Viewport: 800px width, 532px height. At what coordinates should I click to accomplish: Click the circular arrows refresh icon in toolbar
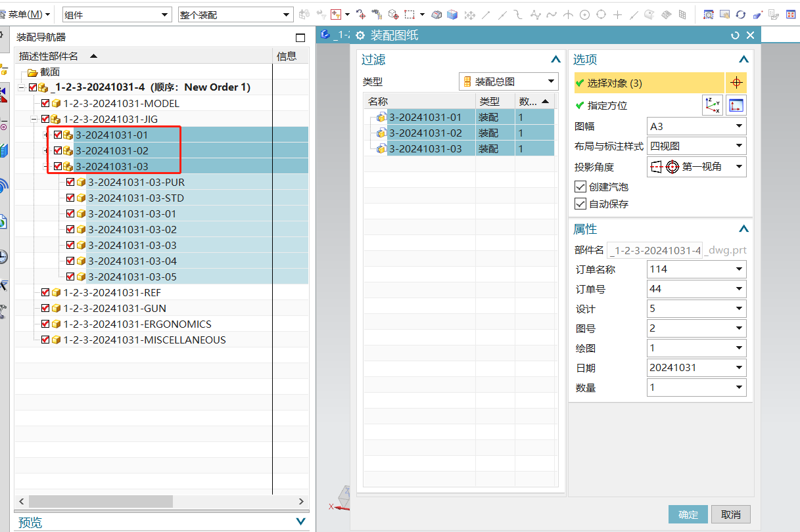click(740, 14)
